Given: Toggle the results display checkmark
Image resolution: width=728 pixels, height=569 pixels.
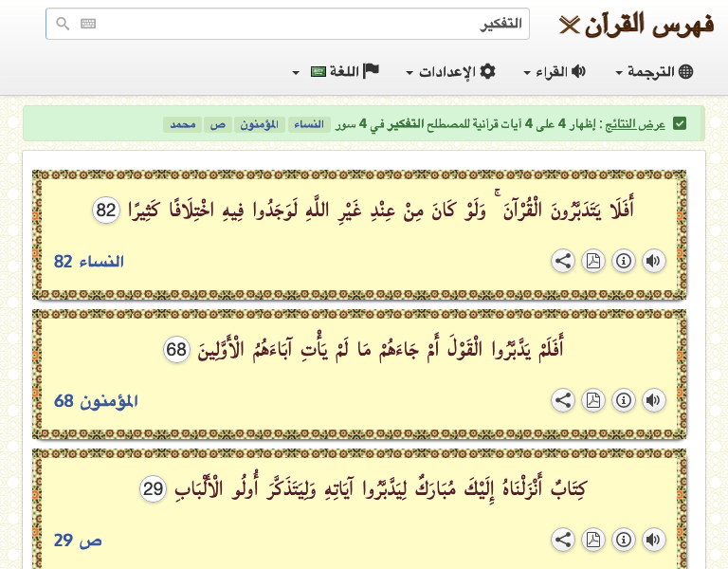Looking at the screenshot, I should tap(680, 124).
